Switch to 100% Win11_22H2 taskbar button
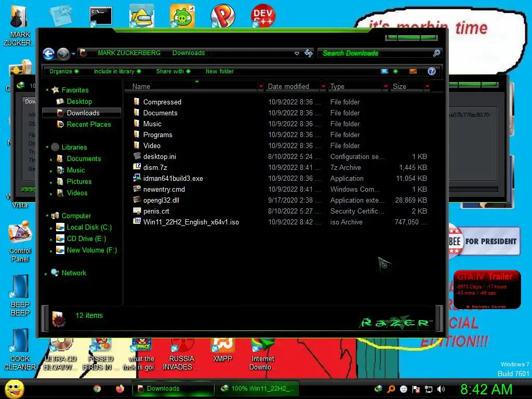532x399 pixels. pos(258,389)
